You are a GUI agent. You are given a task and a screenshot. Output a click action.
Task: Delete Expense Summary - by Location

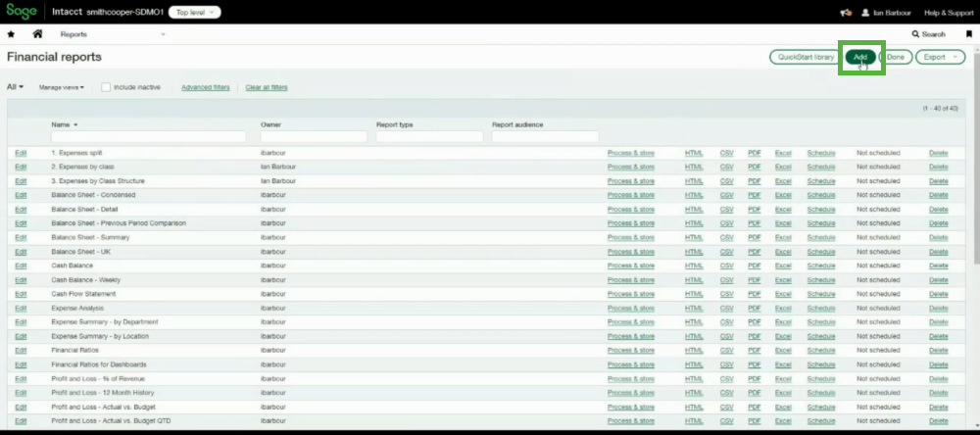click(x=938, y=336)
